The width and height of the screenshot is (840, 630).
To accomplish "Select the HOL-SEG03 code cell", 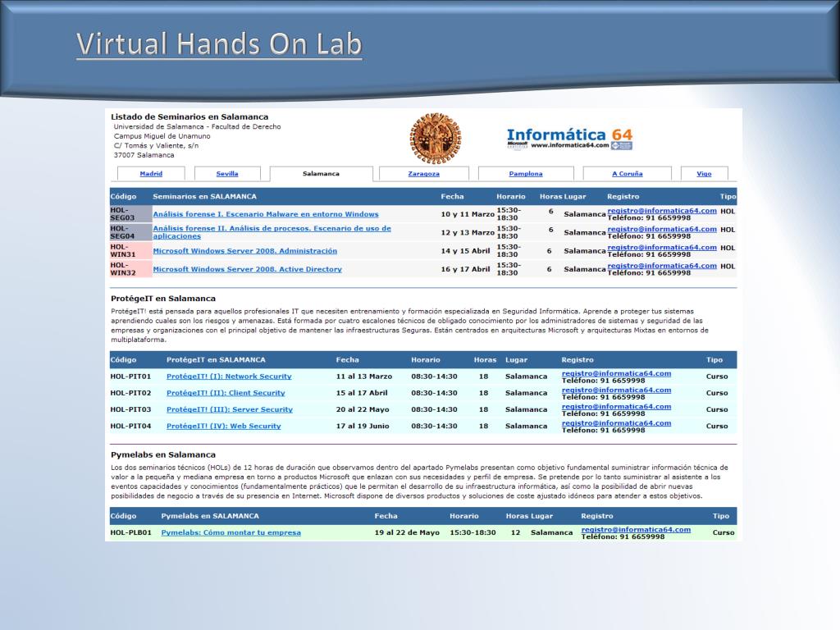I will click(x=130, y=214).
